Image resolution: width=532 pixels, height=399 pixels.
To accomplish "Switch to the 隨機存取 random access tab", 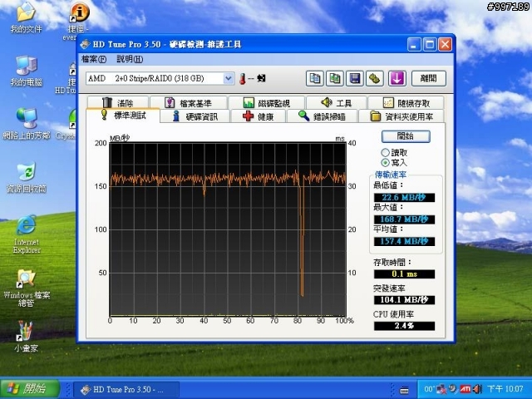I will pyautogui.click(x=406, y=102).
